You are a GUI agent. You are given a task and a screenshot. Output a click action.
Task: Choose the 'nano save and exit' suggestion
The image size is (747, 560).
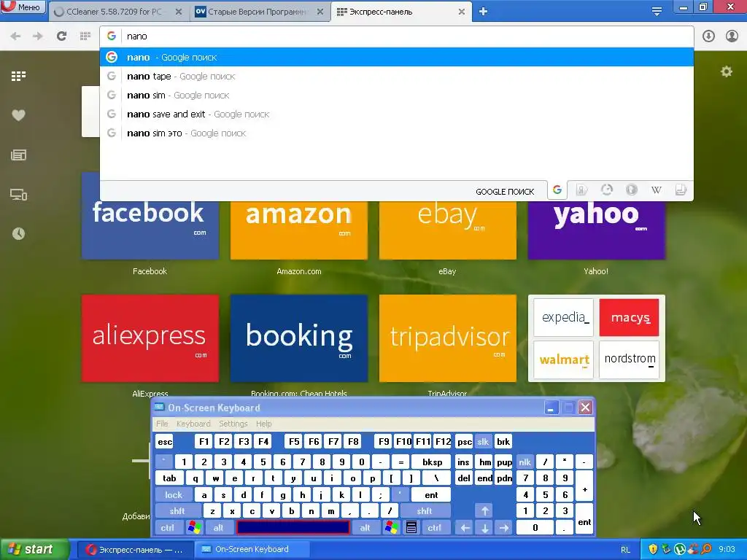[x=396, y=114]
